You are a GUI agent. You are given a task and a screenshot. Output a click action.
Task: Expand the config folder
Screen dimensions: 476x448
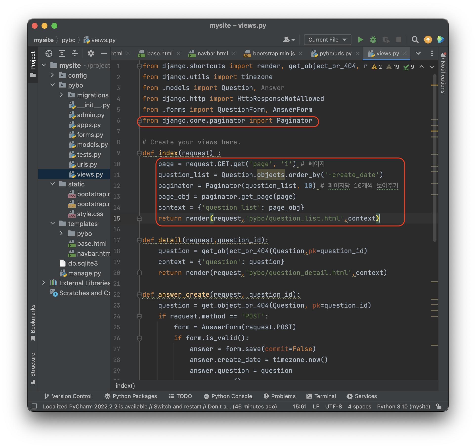pos(52,75)
